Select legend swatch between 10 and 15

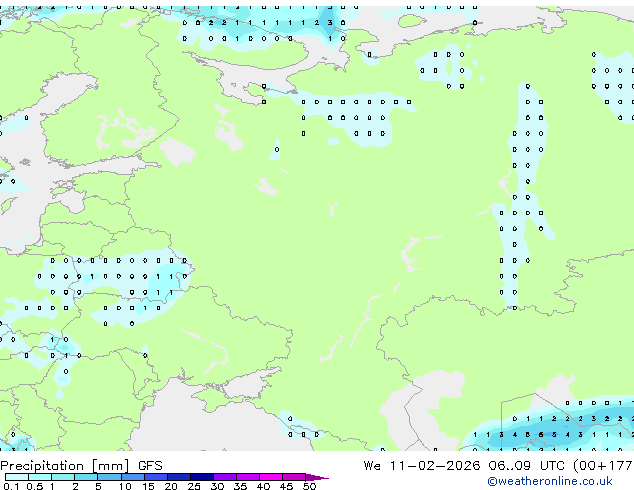pyautogui.click(x=132, y=477)
